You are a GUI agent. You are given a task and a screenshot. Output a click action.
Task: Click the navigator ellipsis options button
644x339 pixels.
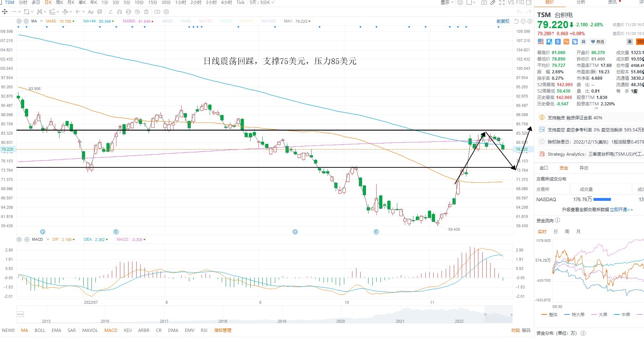[x=20, y=314]
